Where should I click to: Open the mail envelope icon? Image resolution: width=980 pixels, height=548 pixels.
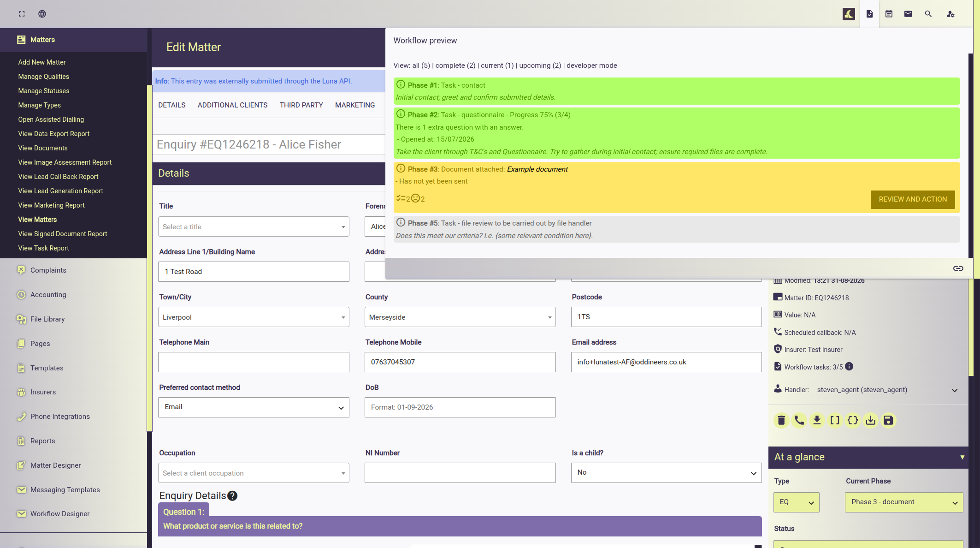pos(908,14)
